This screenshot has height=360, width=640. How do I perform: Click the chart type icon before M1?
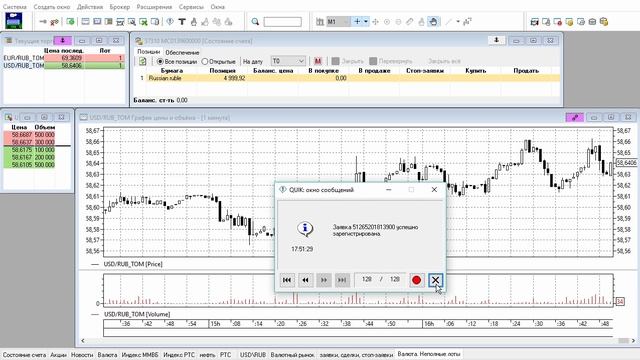pyautogui.click(x=320, y=22)
